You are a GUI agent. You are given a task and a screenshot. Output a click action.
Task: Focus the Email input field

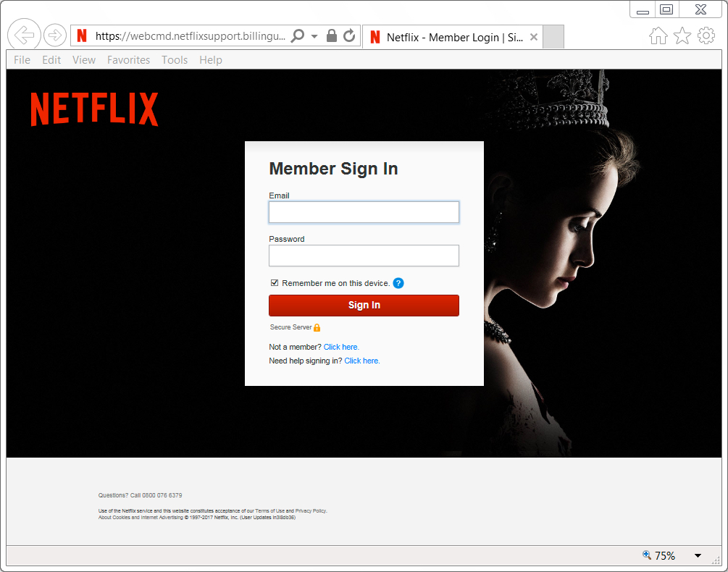tap(364, 212)
